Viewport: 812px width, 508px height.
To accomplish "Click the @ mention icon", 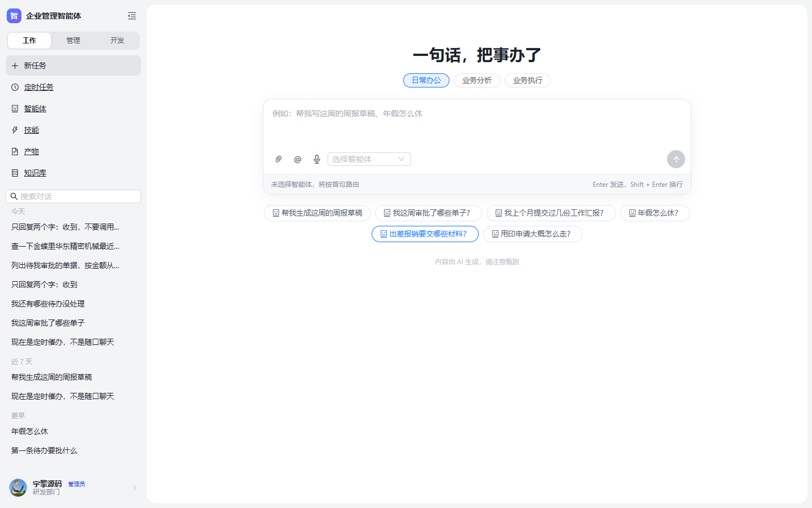I will [298, 159].
